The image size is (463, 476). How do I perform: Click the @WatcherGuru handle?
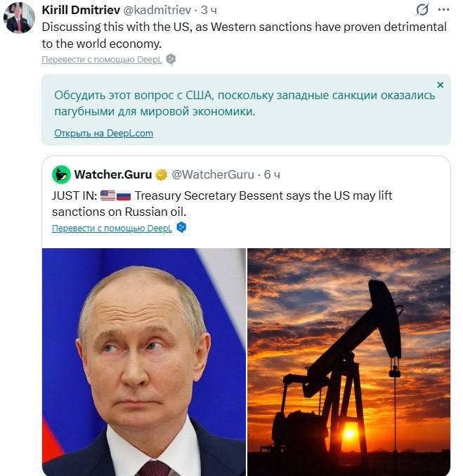(x=214, y=174)
